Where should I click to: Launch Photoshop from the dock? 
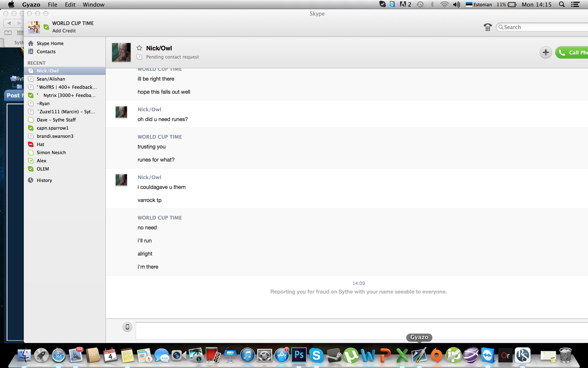[x=299, y=355]
